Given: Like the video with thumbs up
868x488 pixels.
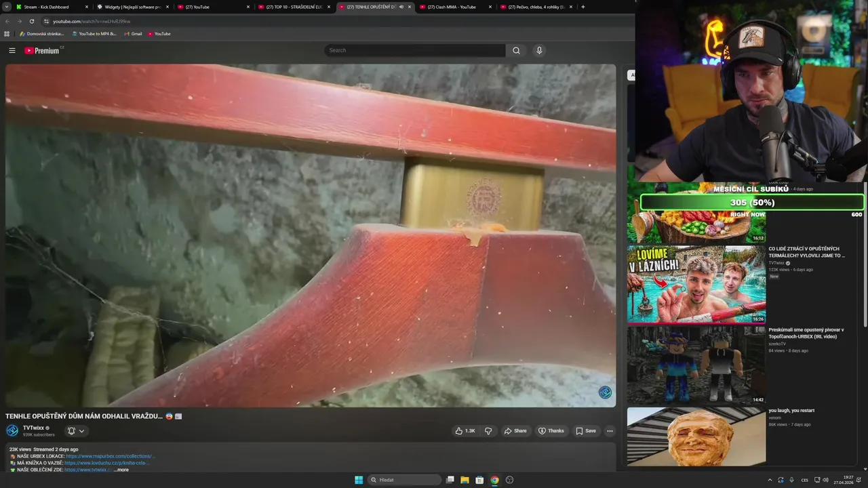Looking at the screenshot, I should point(465,431).
